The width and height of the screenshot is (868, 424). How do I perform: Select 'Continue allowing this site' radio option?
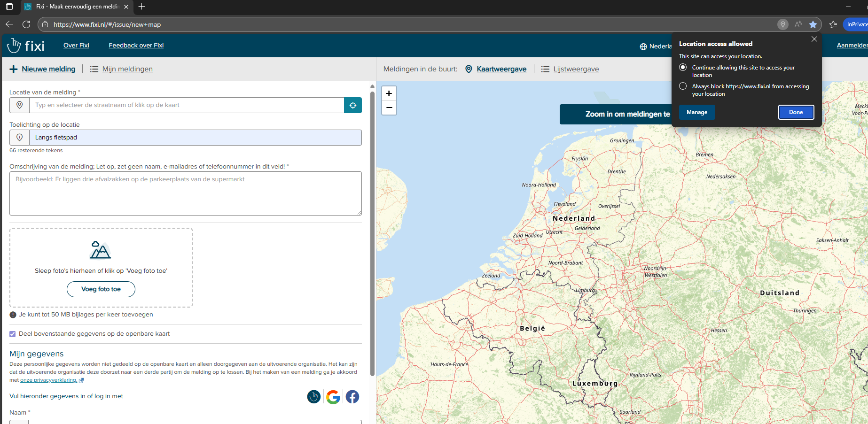pyautogui.click(x=683, y=68)
